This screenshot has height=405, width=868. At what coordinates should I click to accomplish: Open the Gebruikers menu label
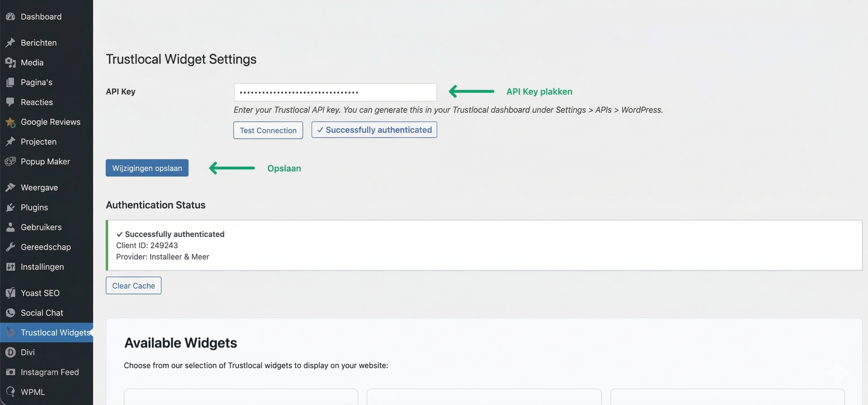pyautogui.click(x=41, y=227)
